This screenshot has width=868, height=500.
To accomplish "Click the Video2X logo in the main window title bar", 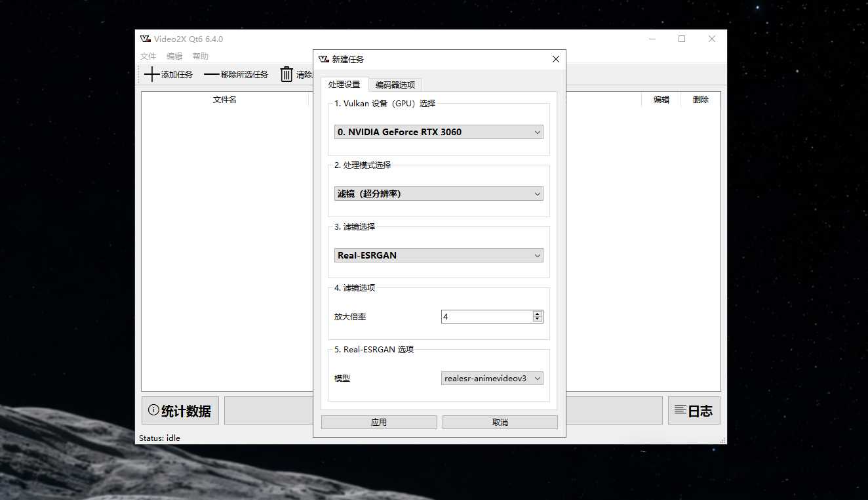I will point(146,39).
